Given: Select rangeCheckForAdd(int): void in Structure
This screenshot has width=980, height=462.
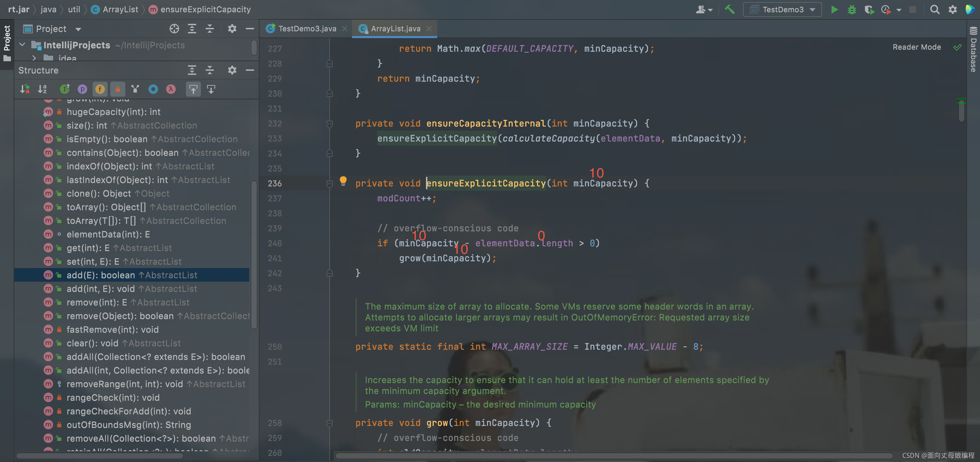Looking at the screenshot, I should 132,411.
